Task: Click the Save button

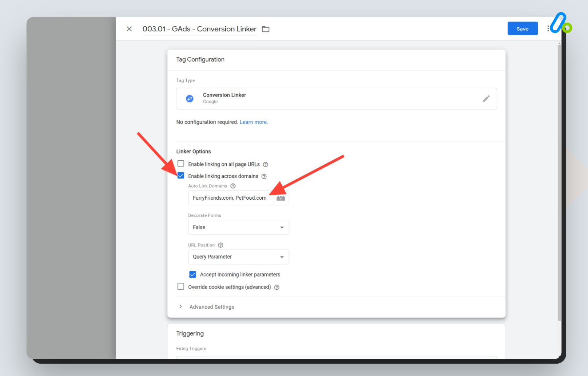Action: pyautogui.click(x=523, y=29)
